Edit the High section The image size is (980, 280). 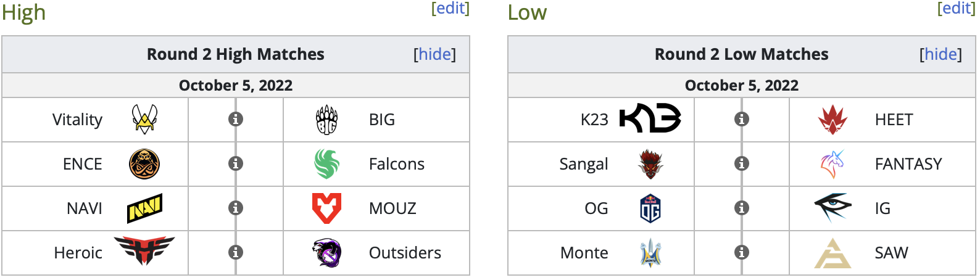click(450, 8)
